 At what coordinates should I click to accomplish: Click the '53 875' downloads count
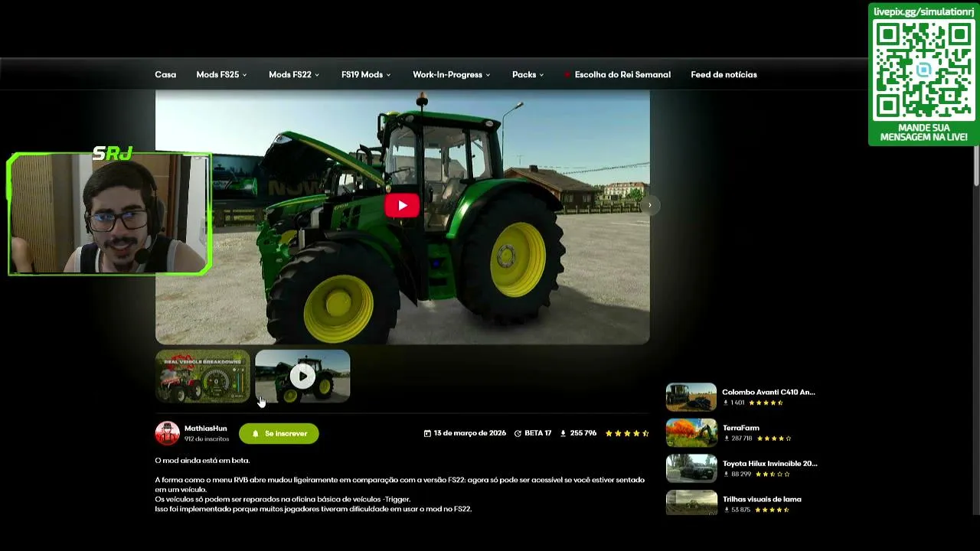[740, 510]
